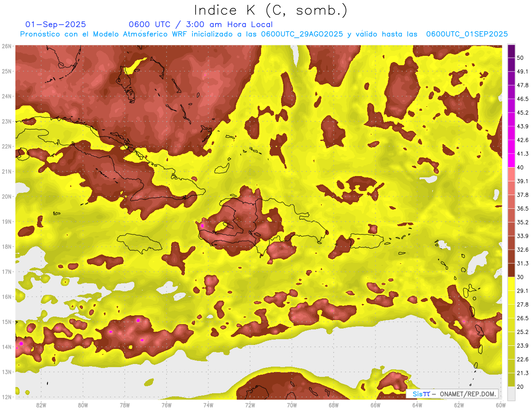Select the '16N' latitude label
532x411 pixels.
pyautogui.click(x=7, y=297)
